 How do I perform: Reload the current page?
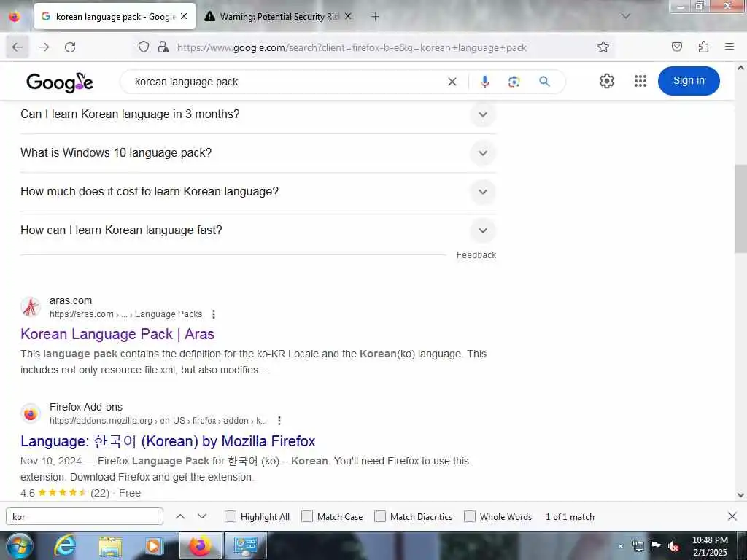pos(70,47)
